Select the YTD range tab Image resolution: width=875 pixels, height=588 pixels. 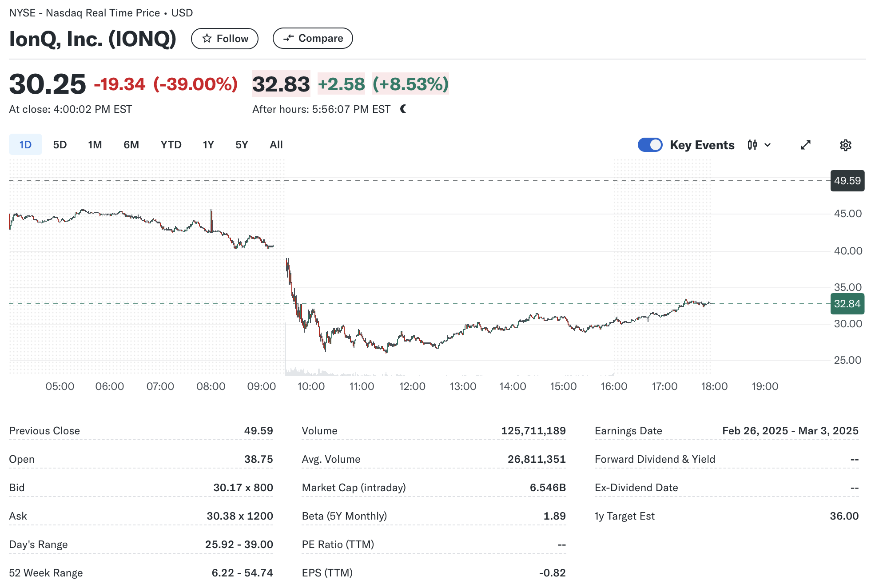click(x=171, y=145)
